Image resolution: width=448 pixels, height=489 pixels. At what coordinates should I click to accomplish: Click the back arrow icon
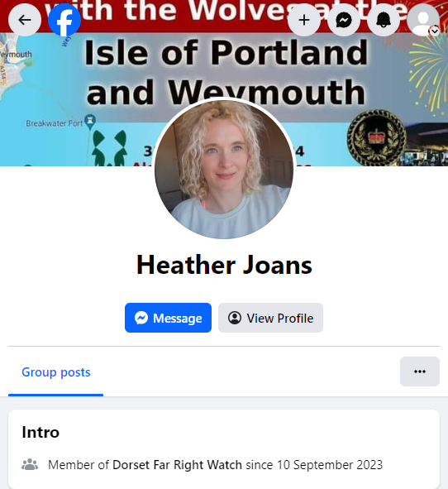(x=25, y=20)
